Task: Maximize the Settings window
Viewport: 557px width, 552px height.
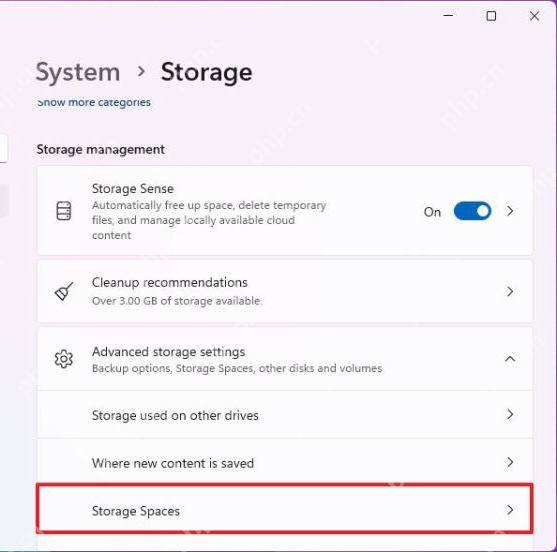Action: [491, 16]
